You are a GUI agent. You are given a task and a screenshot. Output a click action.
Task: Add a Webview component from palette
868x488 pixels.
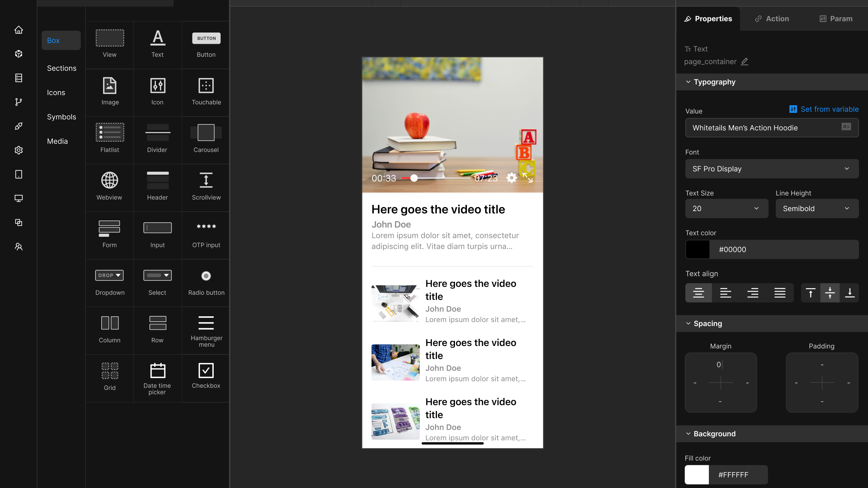[x=109, y=187]
